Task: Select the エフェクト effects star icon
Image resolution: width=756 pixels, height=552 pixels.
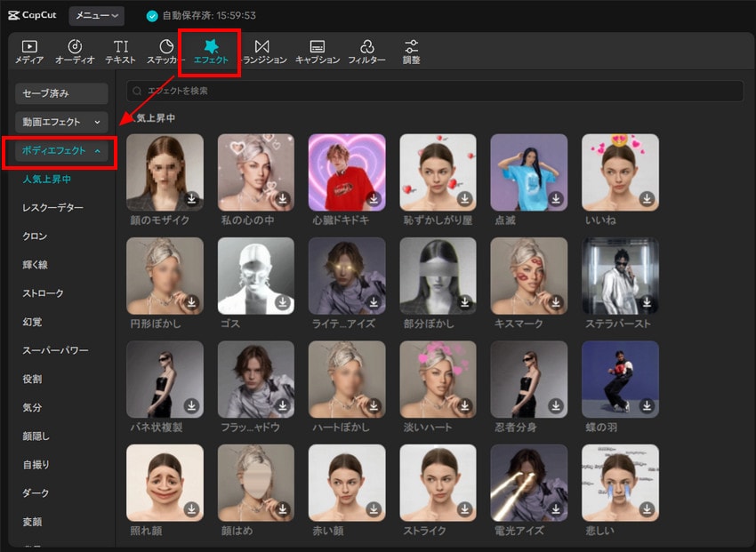Action: click(x=211, y=45)
